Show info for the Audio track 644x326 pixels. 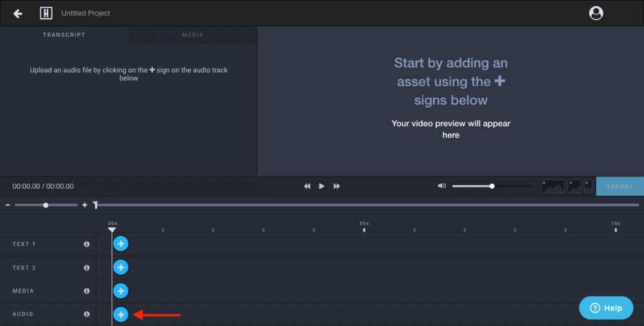pyautogui.click(x=87, y=314)
